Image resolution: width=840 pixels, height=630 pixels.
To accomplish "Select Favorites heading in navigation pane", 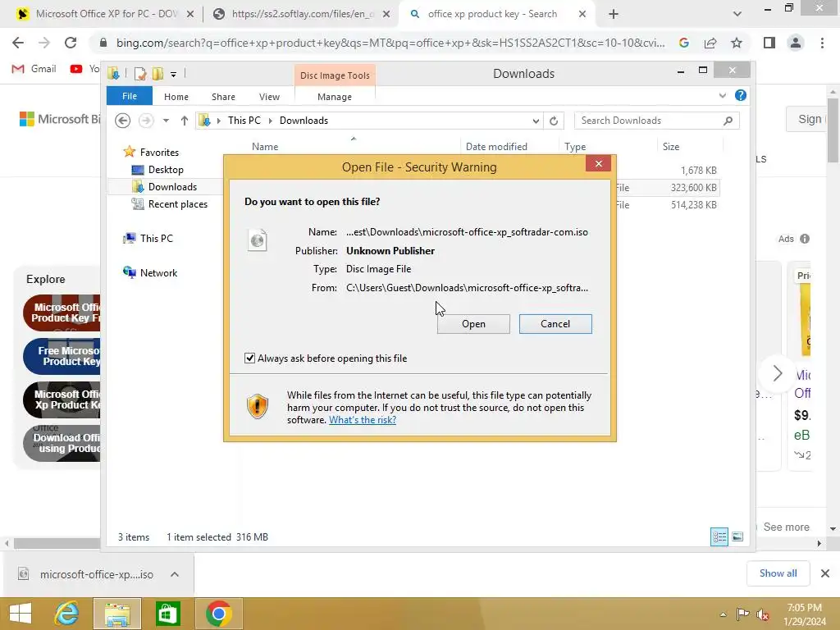I will (159, 153).
